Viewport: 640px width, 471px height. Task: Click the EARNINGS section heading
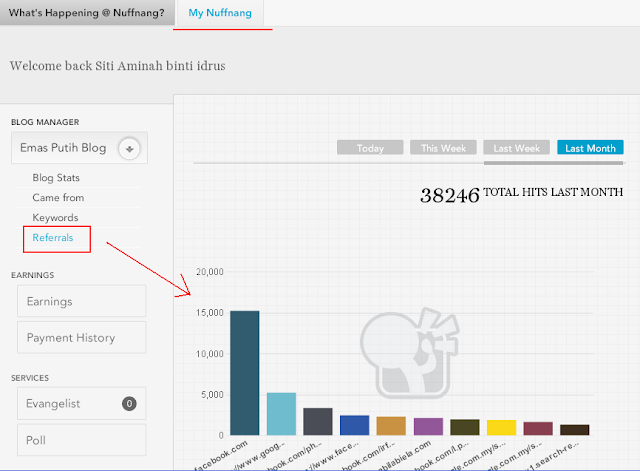32,275
